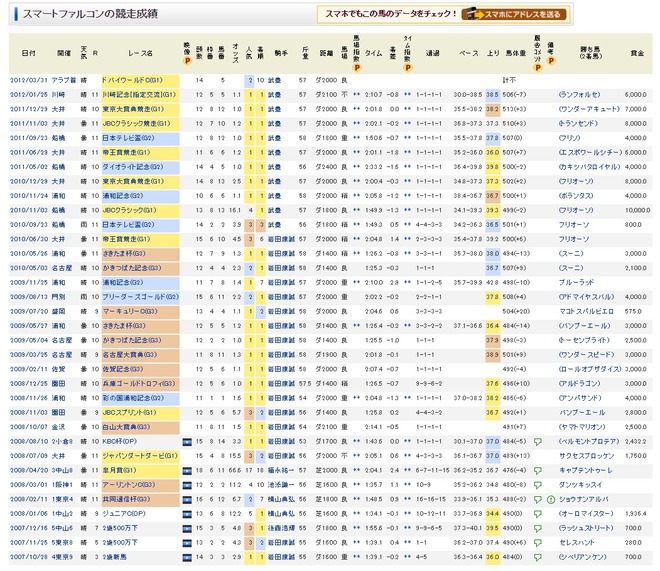This screenshot has width=660, height=571.
Task: Open the video icon for the アーリントンC race
Action: pyautogui.click(x=187, y=485)
